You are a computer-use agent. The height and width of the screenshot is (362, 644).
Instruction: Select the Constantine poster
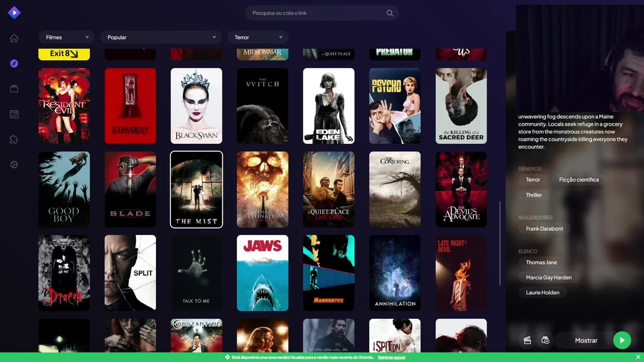196,336
